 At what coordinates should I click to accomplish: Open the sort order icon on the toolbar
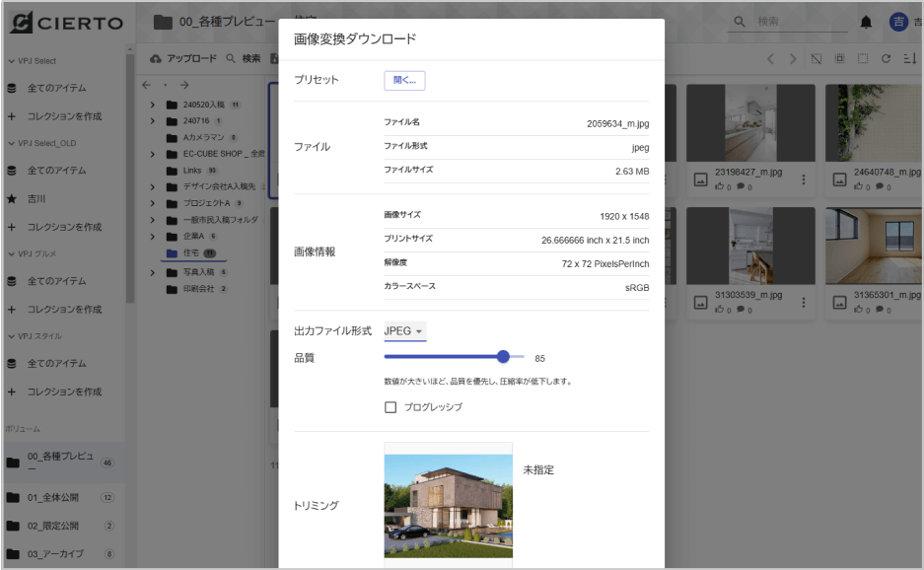click(x=909, y=58)
